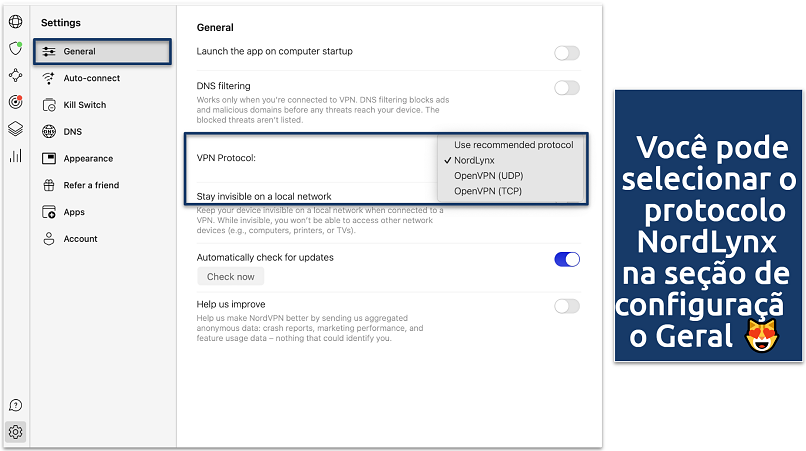
Task: Open the globe icon in the sidebar
Action: [15, 21]
